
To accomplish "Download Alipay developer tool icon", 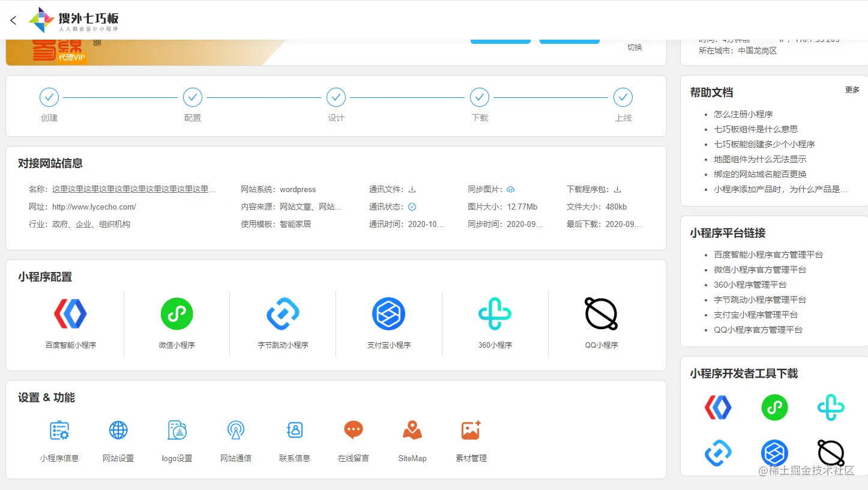I will (774, 453).
